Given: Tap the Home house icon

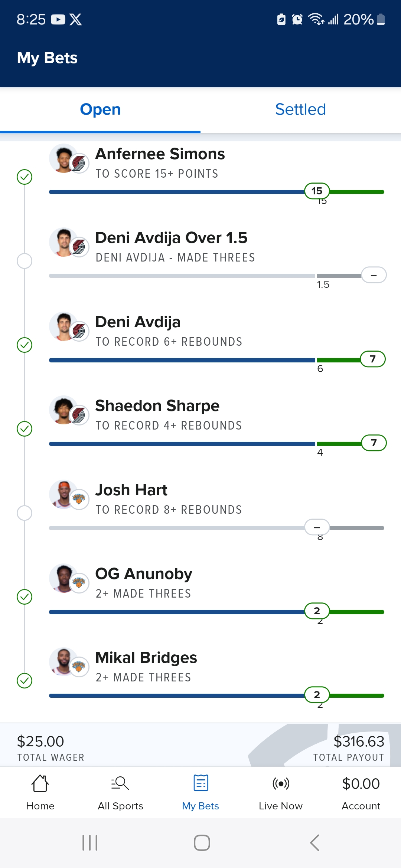Looking at the screenshot, I should [x=40, y=783].
